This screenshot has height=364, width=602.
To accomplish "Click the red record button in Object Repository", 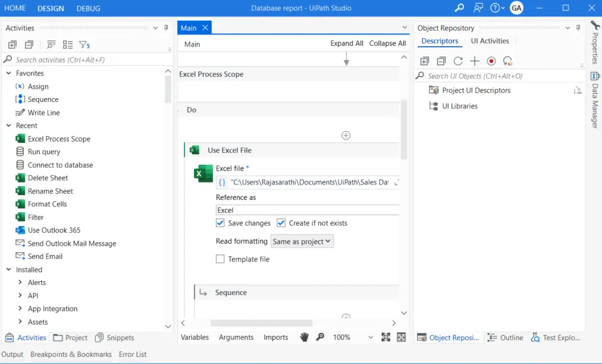I will click(491, 61).
